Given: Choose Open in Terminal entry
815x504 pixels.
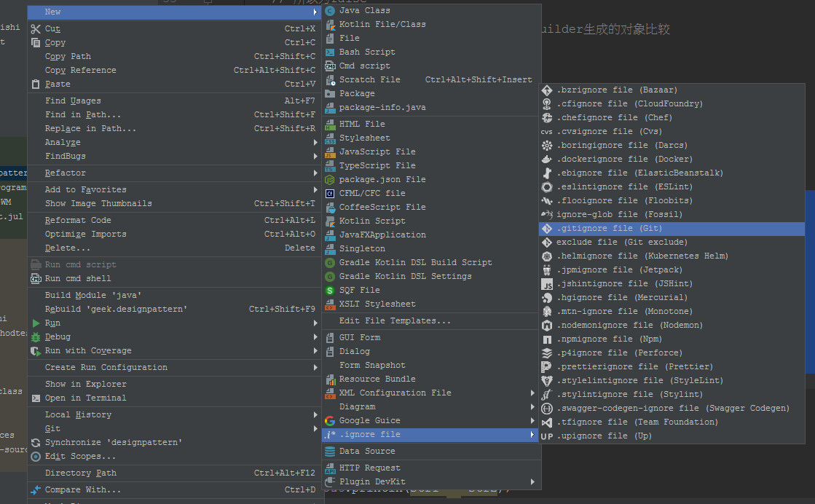Looking at the screenshot, I should point(174,398).
